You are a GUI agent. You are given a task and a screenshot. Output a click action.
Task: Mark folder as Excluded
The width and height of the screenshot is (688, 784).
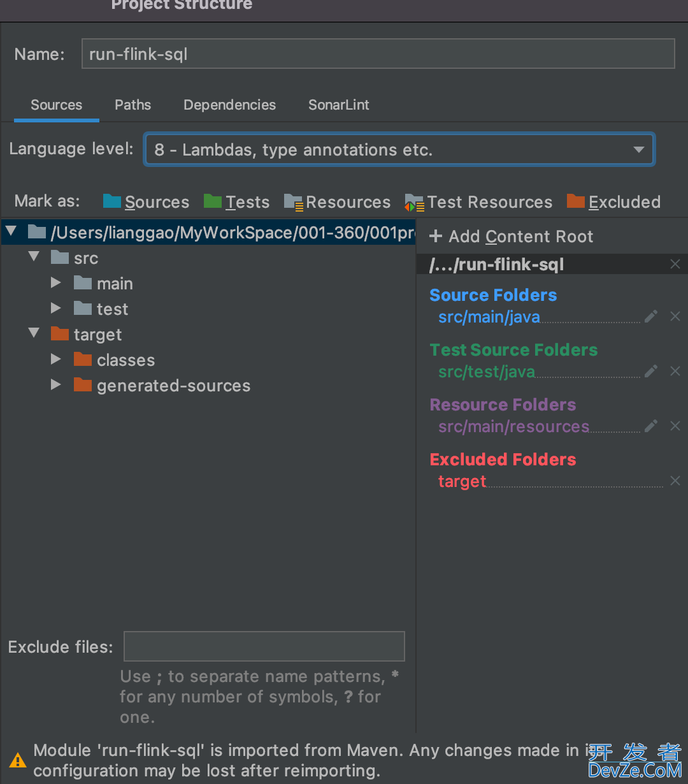613,202
